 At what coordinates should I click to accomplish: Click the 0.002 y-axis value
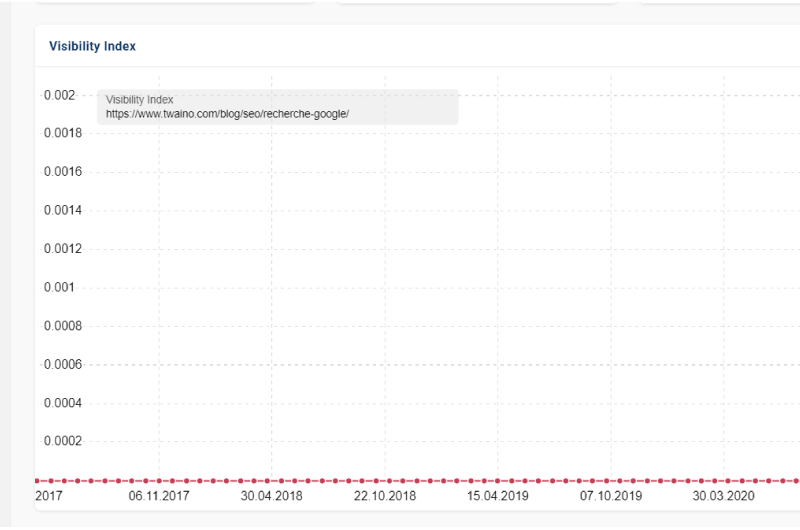[x=59, y=95]
